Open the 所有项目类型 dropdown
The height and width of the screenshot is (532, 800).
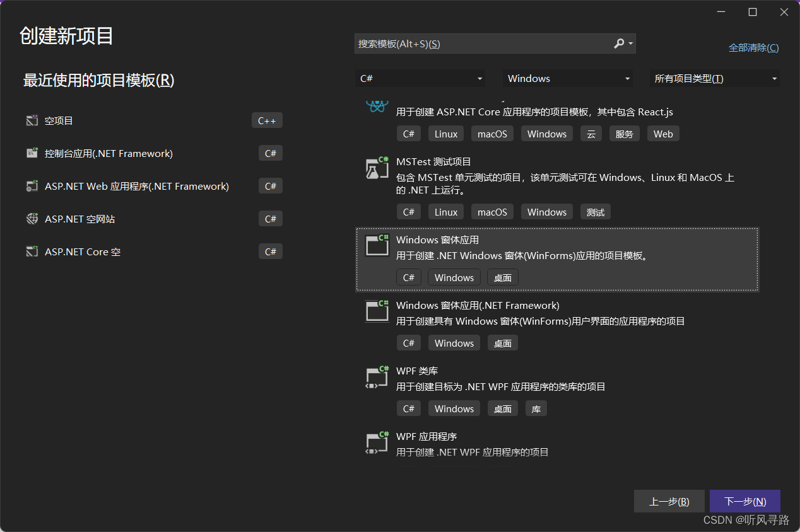(x=714, y=78)
